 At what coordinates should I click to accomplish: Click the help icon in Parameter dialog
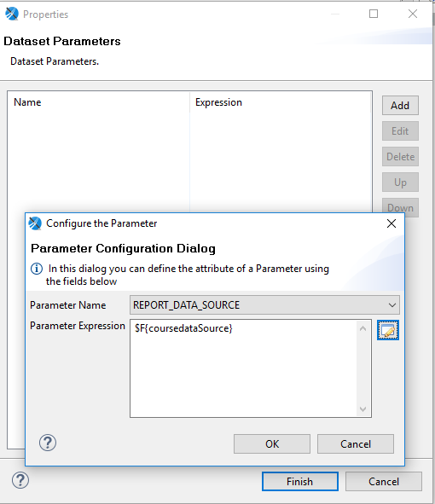tap(48, 443)
